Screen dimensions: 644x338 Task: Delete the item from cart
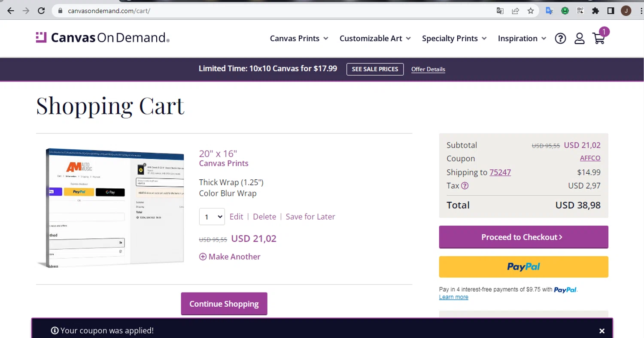[264, 217]
